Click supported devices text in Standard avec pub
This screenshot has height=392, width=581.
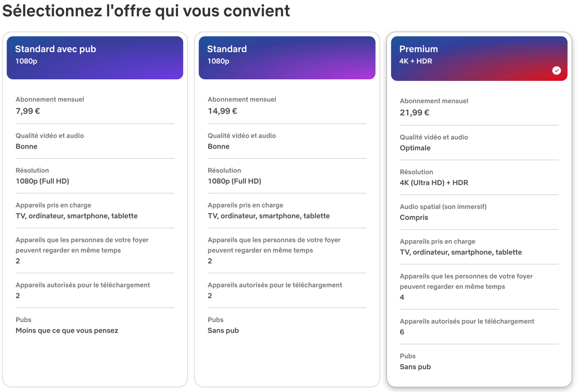77,216
